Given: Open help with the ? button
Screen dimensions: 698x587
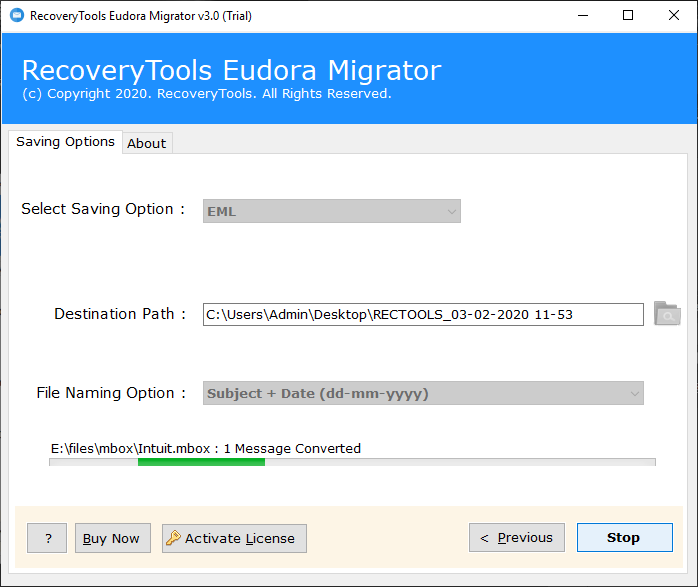Looking at the screenshot, I should [x=47, y=538].
